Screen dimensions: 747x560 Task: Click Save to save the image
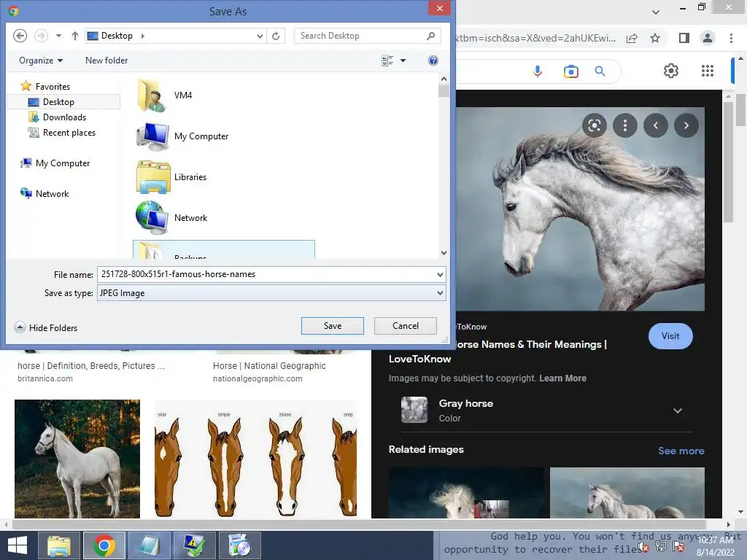coord(333,326)
